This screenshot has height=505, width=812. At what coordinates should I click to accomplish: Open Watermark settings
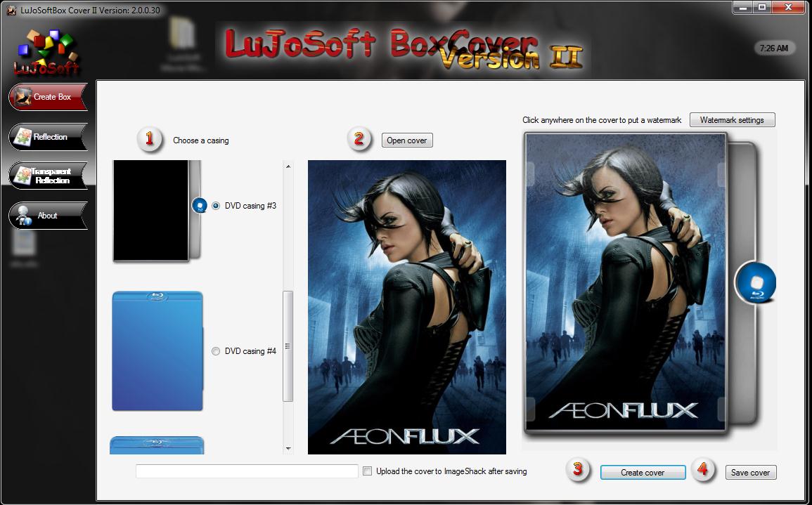click(733, 120)
